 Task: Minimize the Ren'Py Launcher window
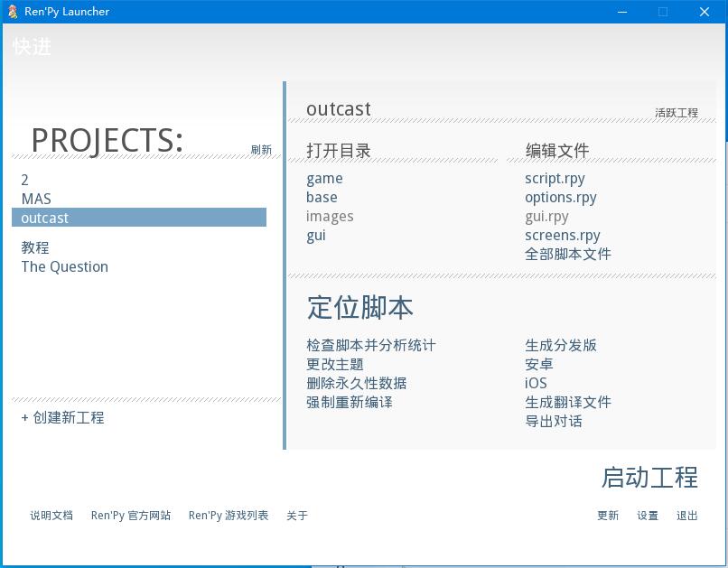pyautogui.click(x=622, y=12)
